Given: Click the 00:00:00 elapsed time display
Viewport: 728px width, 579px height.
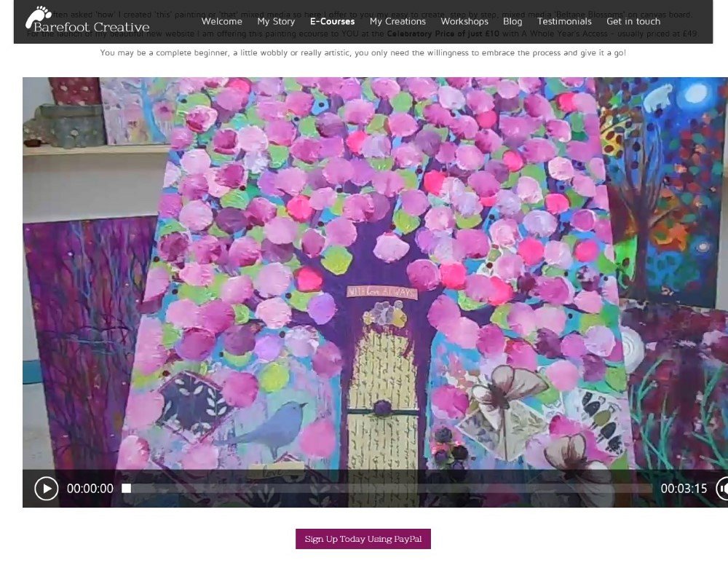Looking at the screenshot, I should pos(90,489).
